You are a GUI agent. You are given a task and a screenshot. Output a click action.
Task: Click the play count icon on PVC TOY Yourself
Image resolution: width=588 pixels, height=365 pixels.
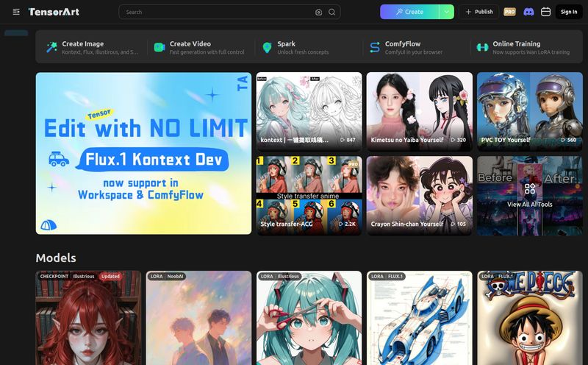(563, 140)
